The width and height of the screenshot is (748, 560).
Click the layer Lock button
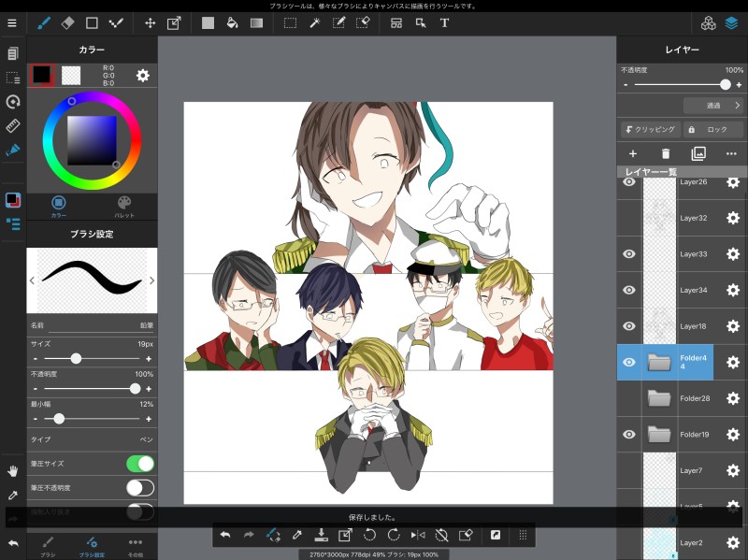tap(713, 129)
